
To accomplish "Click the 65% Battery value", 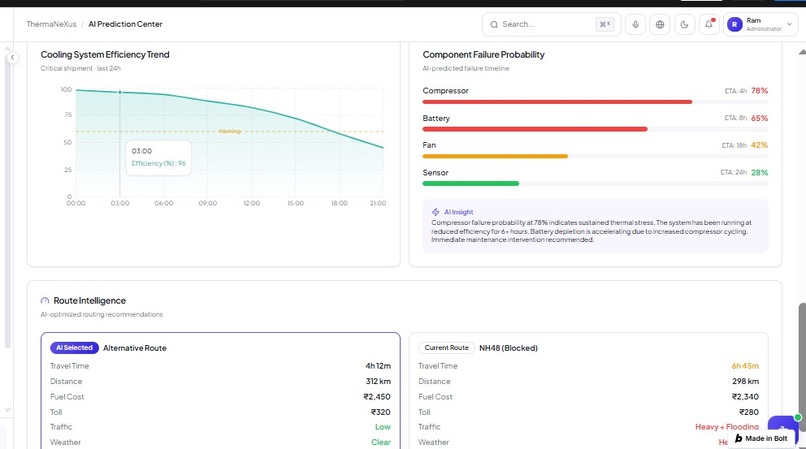I will pyautogui.click(x=759, y=118).
